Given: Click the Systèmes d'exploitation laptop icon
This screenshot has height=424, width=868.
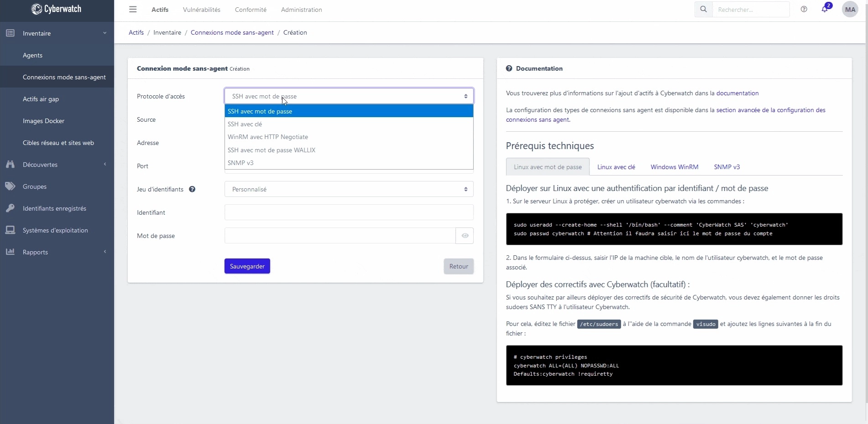Looking at the screenshot, I should pos(10,230).
